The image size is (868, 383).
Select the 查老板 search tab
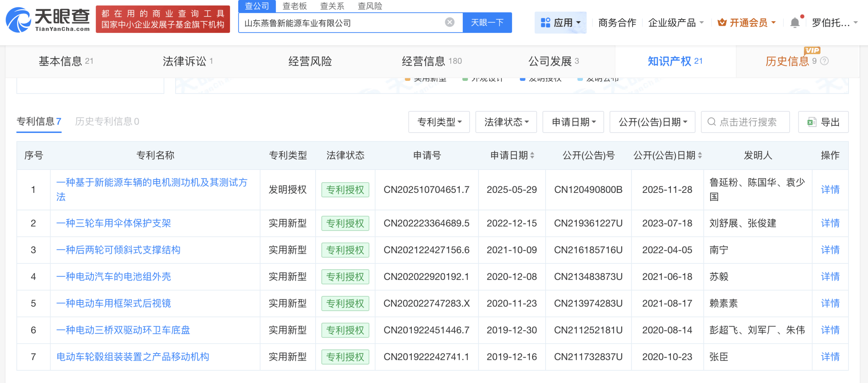coord(294,6)
